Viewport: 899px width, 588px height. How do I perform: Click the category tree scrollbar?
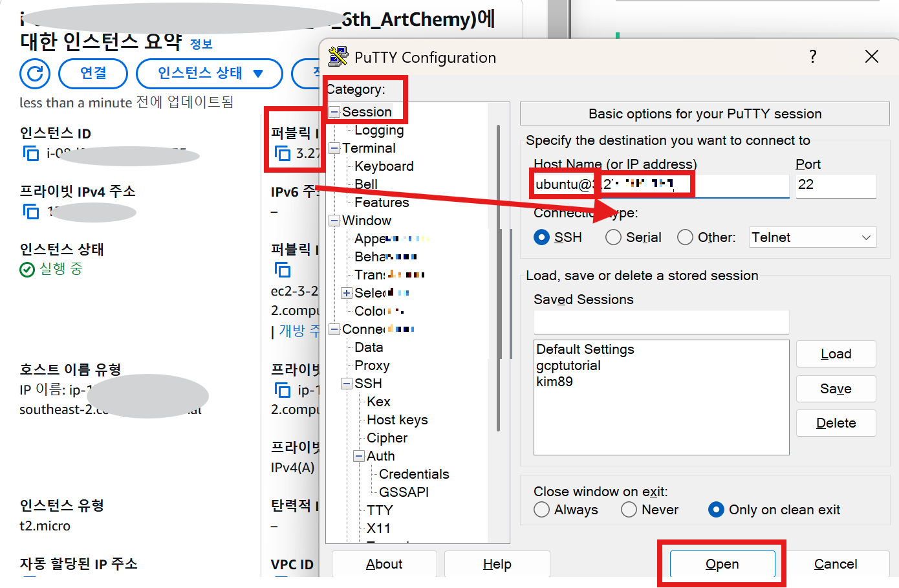pyautogui.click(x=499, y=278)
